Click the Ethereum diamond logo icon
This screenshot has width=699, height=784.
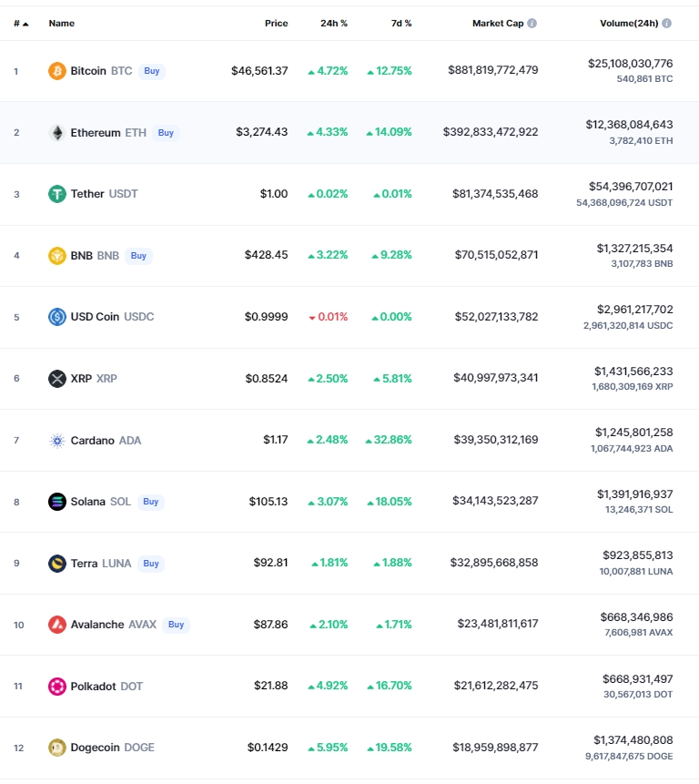57,133
